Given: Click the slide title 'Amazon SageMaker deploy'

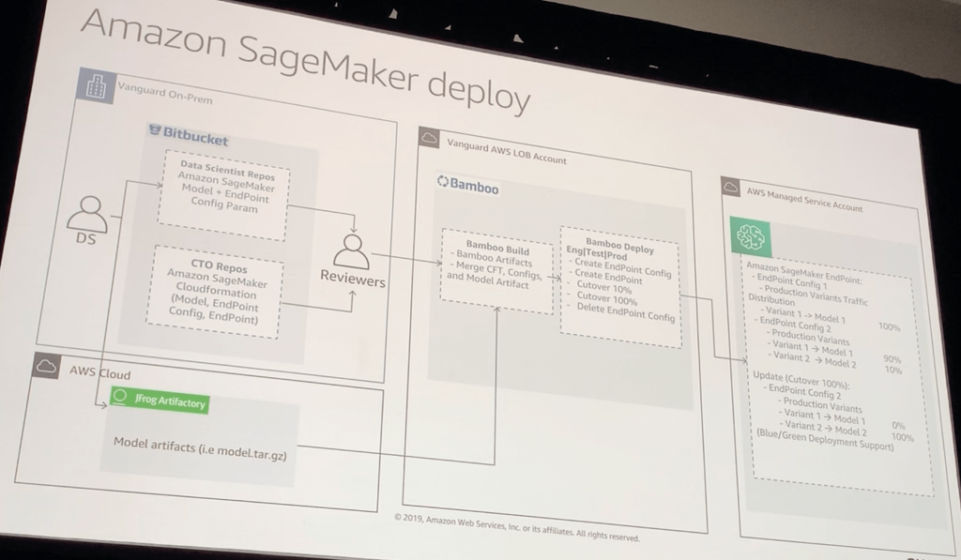Looking at the screenshot, I should 305,63.
